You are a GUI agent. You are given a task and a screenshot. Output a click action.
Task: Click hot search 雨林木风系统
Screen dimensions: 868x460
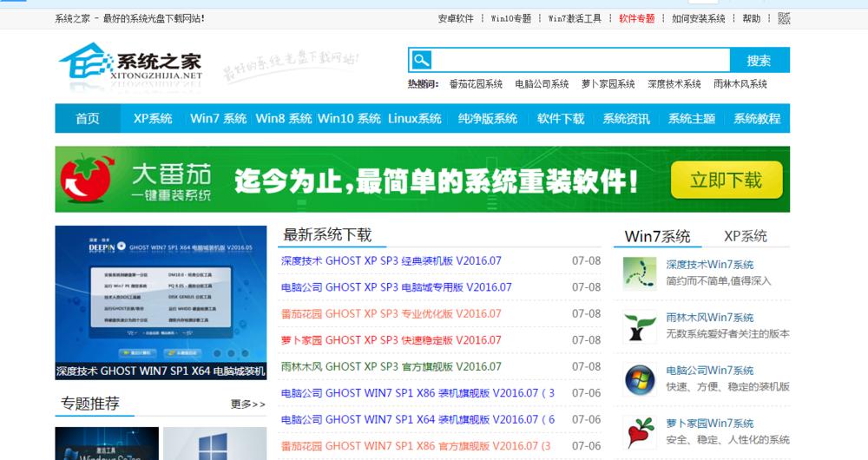click(740, 84)
